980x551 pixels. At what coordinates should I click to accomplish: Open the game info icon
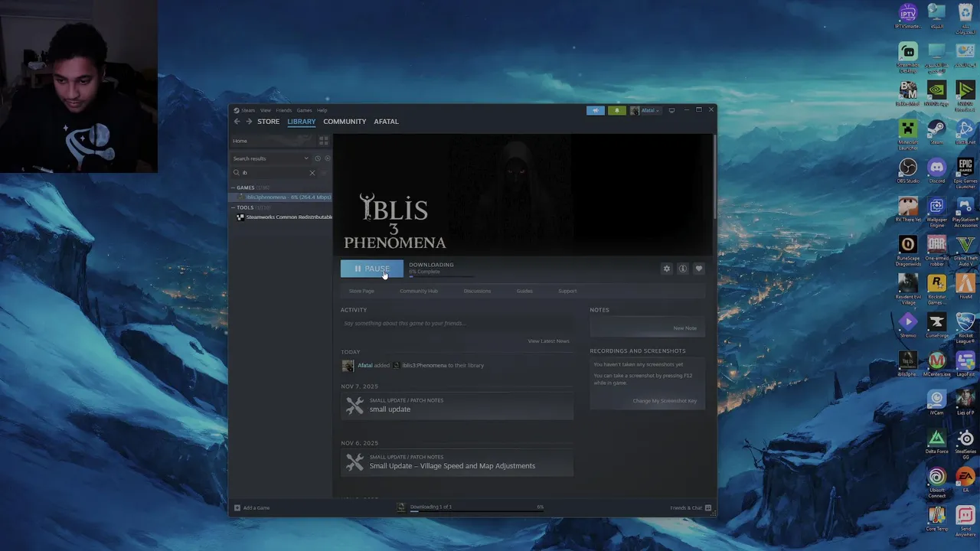tap(682, 269)
